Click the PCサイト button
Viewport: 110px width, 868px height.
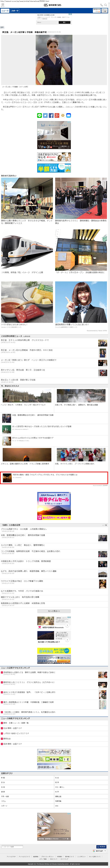click(x=101, y=847)
